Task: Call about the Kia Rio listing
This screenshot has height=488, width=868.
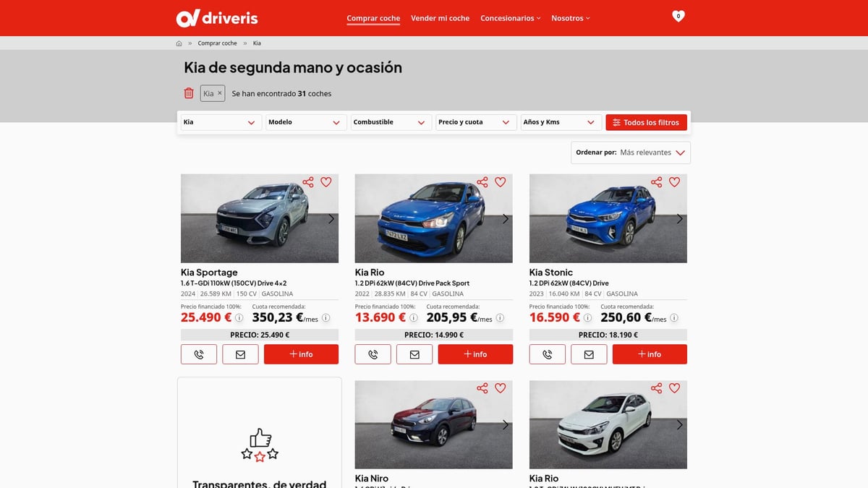Action: (x=373, y=354)
